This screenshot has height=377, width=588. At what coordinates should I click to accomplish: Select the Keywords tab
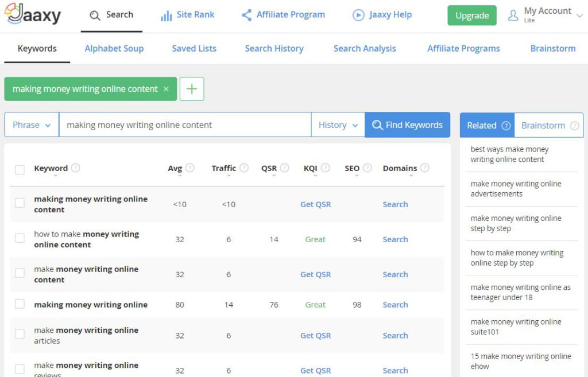(37, 48)
